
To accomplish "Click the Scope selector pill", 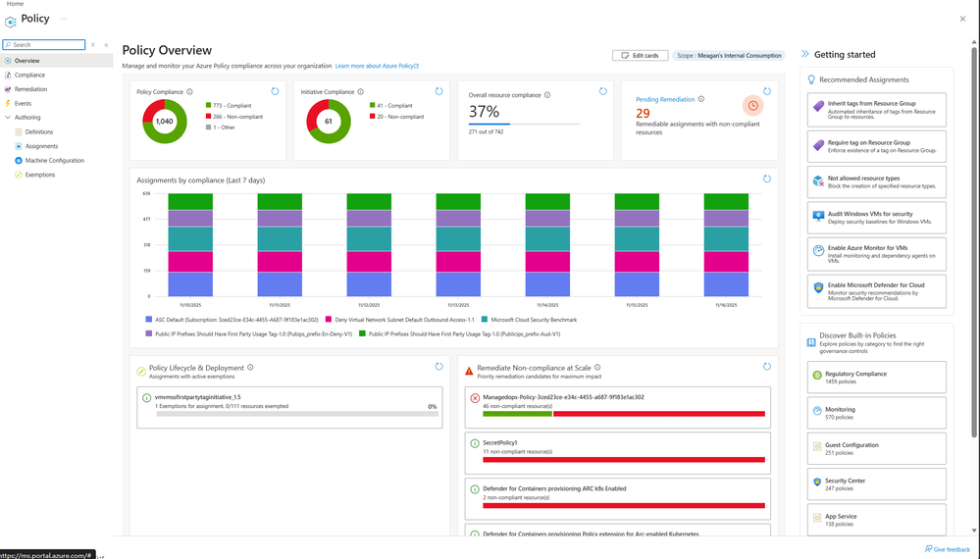I will [x=730, y=56].
